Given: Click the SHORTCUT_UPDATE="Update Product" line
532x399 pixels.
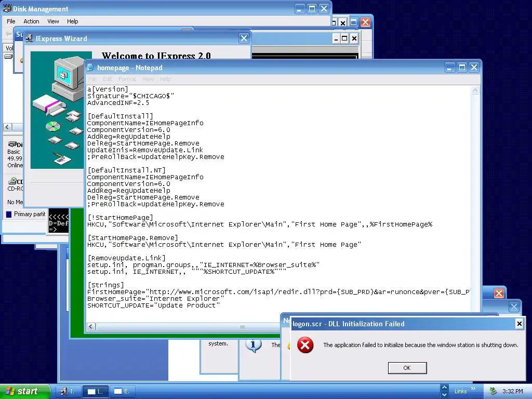Looking at the screenshot, I should tap(153, 305).
